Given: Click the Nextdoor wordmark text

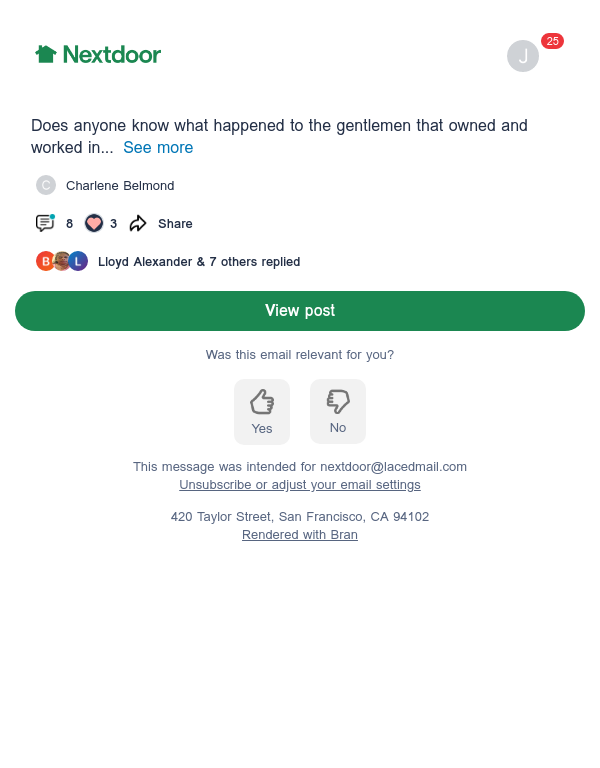Looking at the screenshot, I should click(x=112, y=54).
